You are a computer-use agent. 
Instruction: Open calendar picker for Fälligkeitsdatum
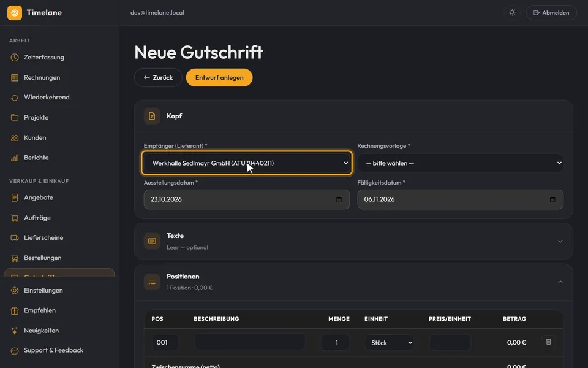[552, 199]
